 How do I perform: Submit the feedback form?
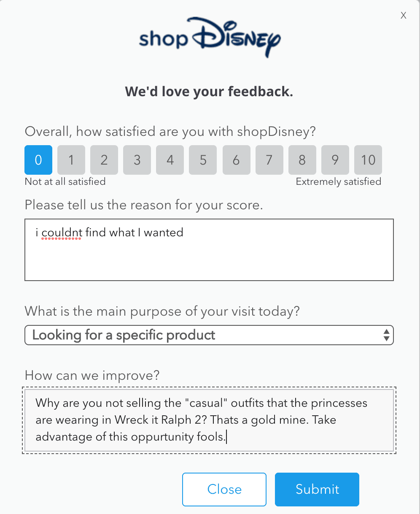tap(317, 490)
